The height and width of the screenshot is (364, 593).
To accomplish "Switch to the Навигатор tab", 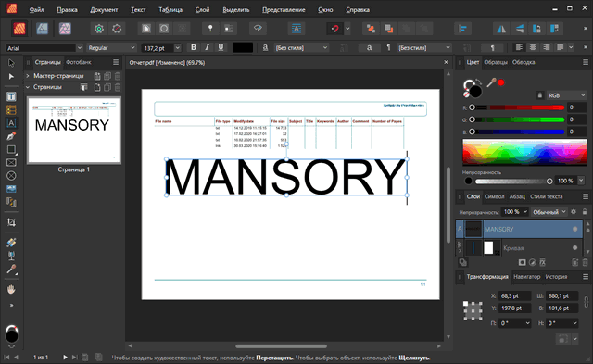I will click(x=527, y=277).
